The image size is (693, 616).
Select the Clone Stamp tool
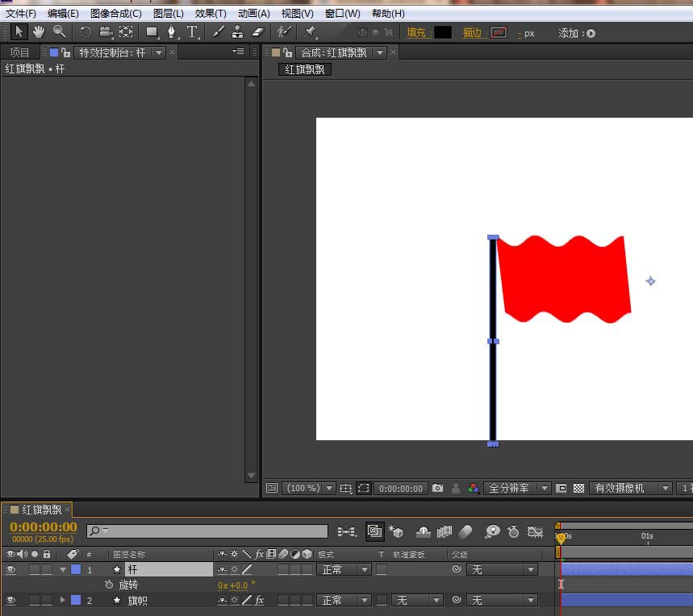(x=238, y=31)
